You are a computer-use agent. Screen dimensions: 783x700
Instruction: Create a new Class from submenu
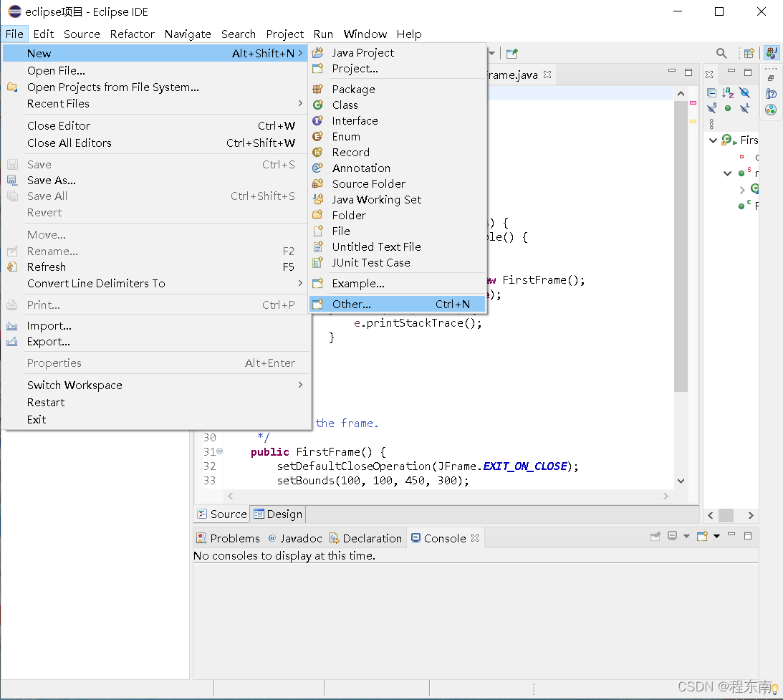point(398,105)
